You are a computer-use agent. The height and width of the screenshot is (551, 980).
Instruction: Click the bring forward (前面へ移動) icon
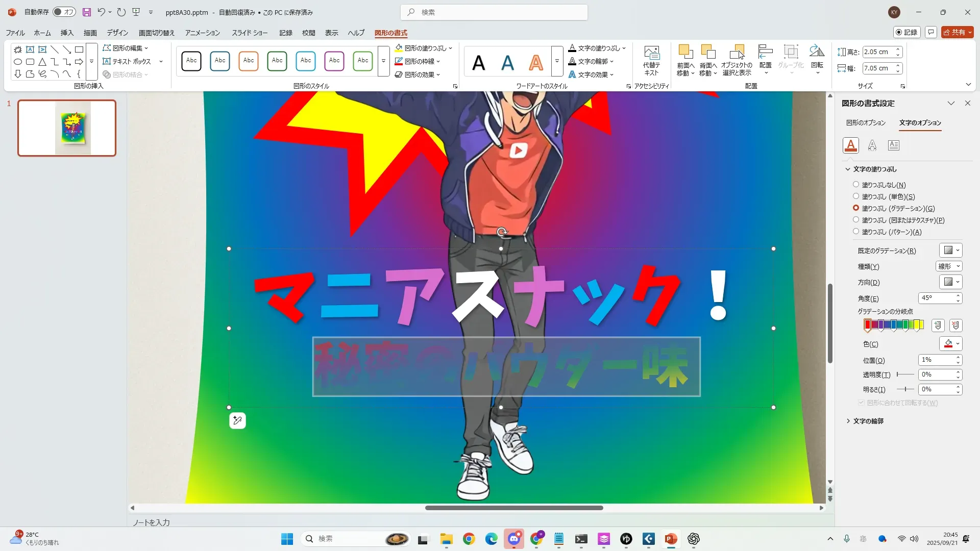click(x=685, y=52)
